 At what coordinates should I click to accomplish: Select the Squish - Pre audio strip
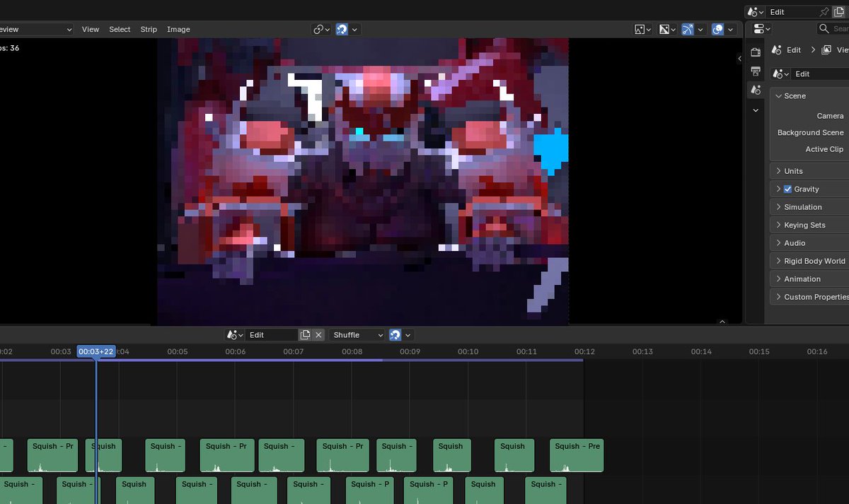pyautogui.click(x=577, y=455)
